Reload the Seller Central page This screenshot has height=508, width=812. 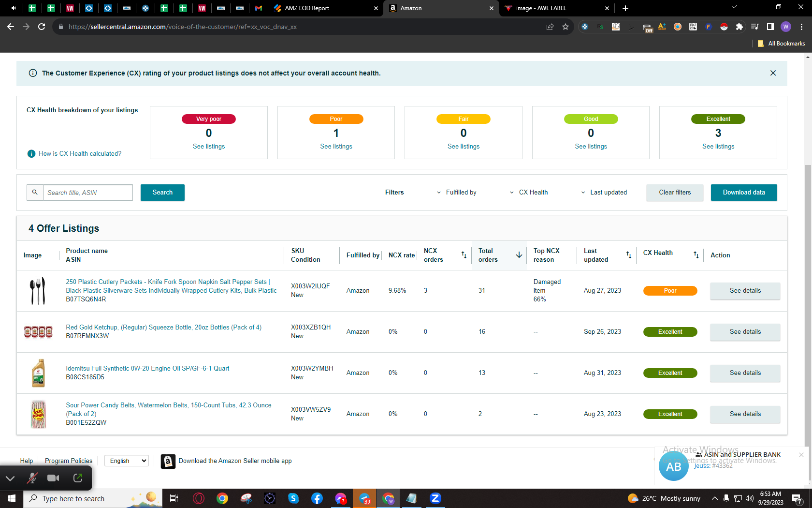point(42,27)
